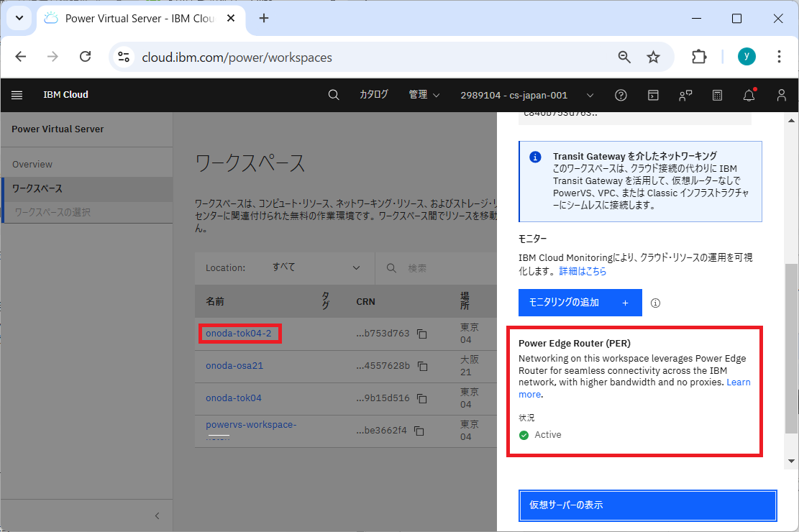Screen dimensions: 799x532
Task: Open the browser extensions puzzle icon
Action: coord(699,57)
